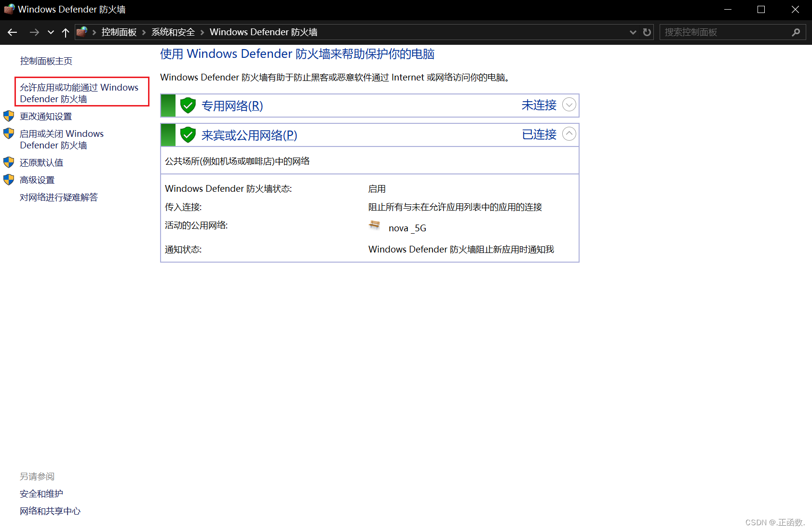Viewport: 812px width, 531px height.
Task: Open 更改通知设置 link
Action: pyautogui.click(x=46, y=117)
